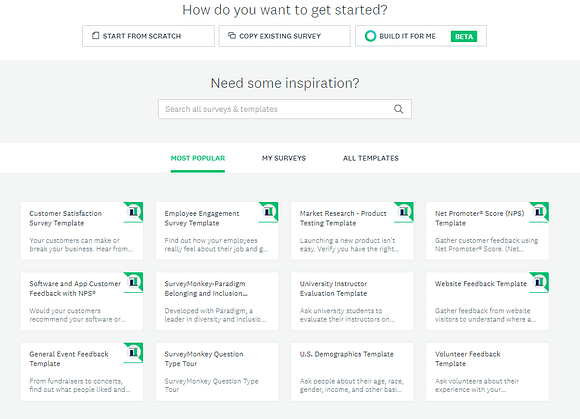
Task: Open SurveyMonkey Question Type Tour card
Action: pyautogui.click(x=217, y=372)
